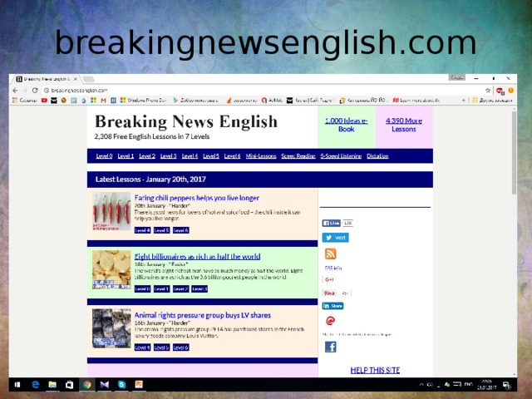
Task: Click the square Facebook page icon
Action: [x=331, y=347]
